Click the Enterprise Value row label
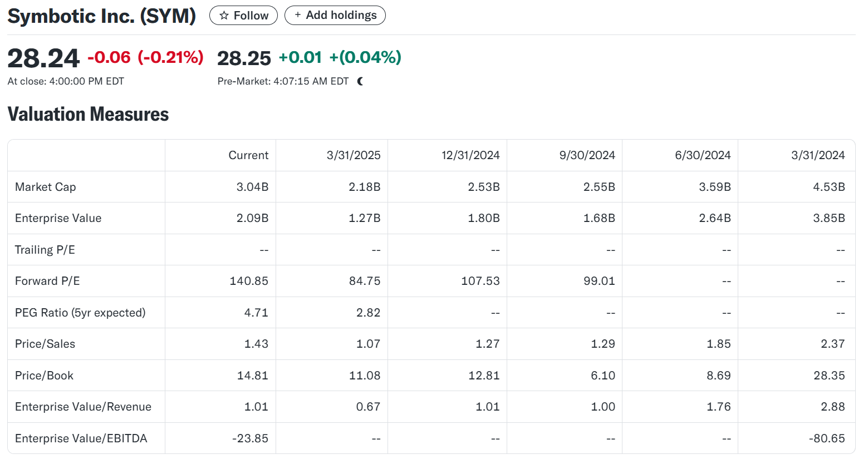868x464 pixels. [x=58, y=218]
